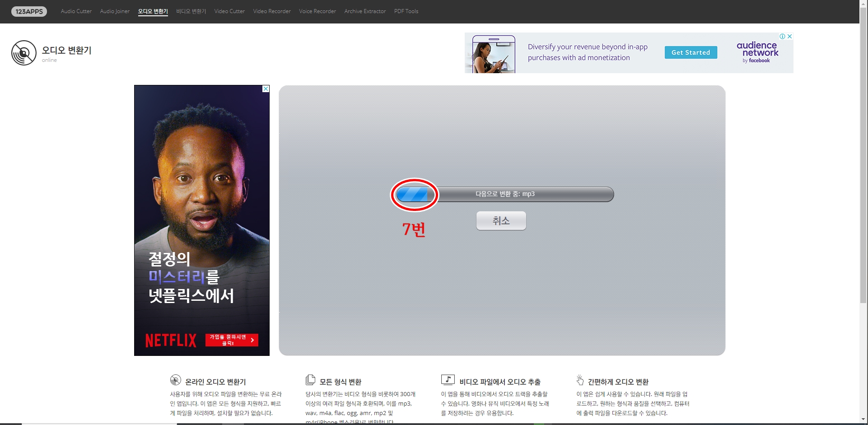Open the 비디오 변환기 page
868x425 pixels.
coord(191,11)
